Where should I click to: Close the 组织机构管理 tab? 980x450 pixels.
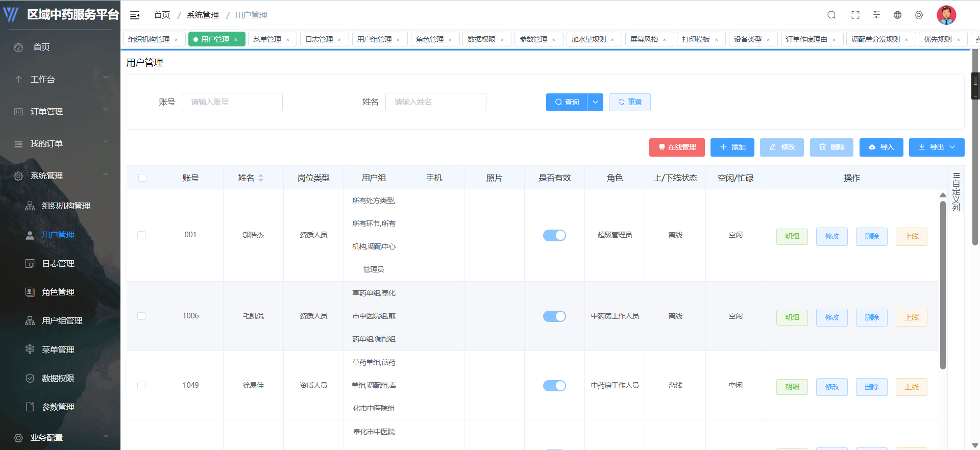[x=176, y=40]
